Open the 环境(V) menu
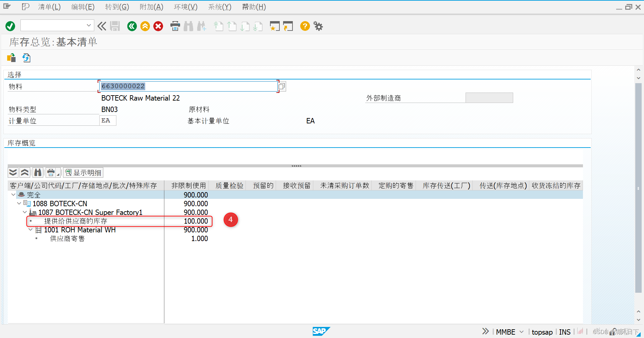Image resolution: width=644 pixels, height=338 pixels. click(186, 7)
